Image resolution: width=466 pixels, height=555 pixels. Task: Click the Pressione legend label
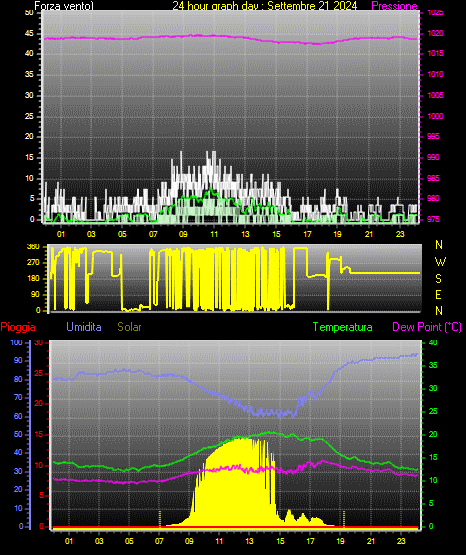pos(394,6)
